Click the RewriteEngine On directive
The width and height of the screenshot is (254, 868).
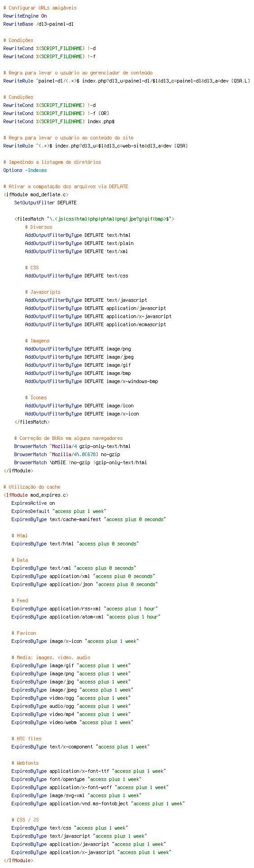(25, 16)
